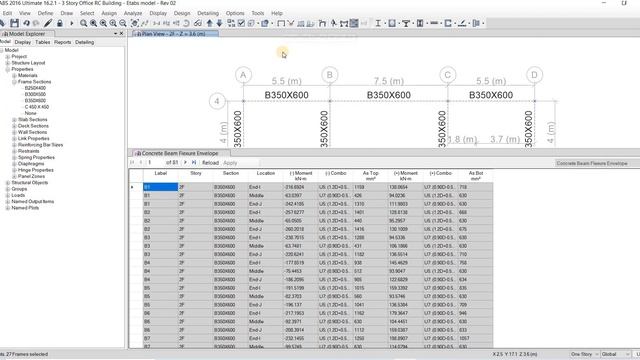Screen dimensions: 640x360
Task: Click the Redo icon in the toolbar
Action: pyautogui.click(x=36, y=23)
